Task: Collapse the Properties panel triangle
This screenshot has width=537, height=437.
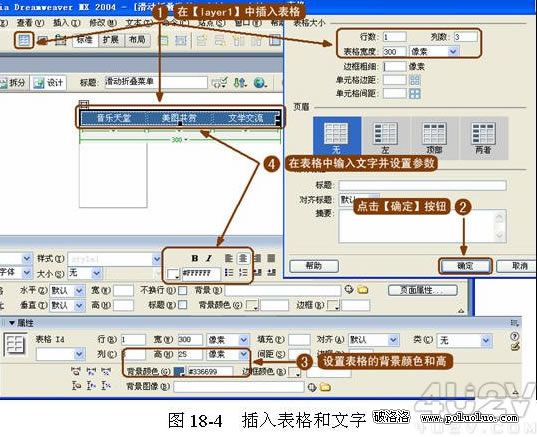Action: point(12,323)
